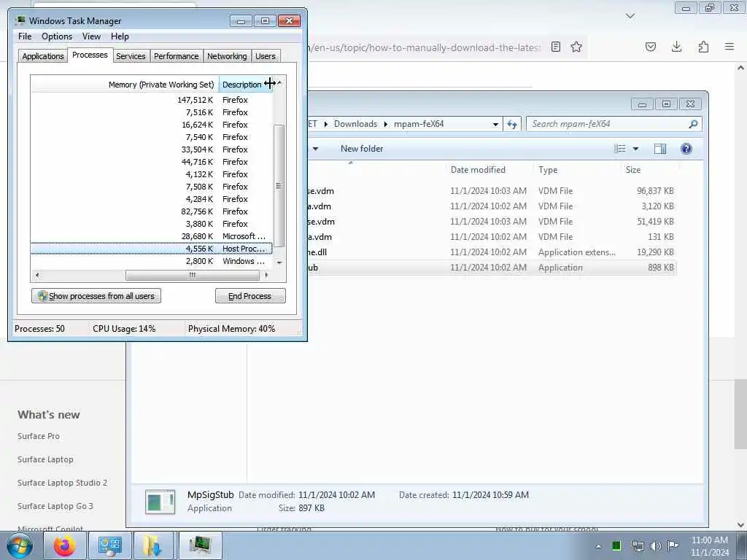Expand the Explorer address bar history dropdown
The width and height of the screenshot is (747, 560).
click(495, 124)
